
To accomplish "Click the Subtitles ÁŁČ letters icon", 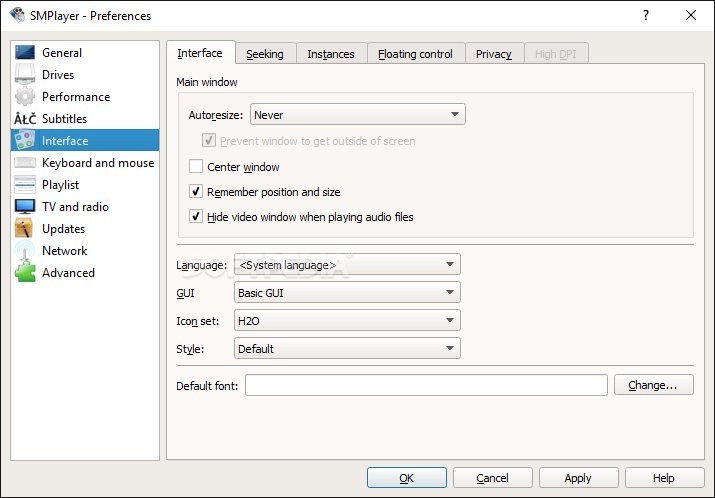I will click(25, 119).
